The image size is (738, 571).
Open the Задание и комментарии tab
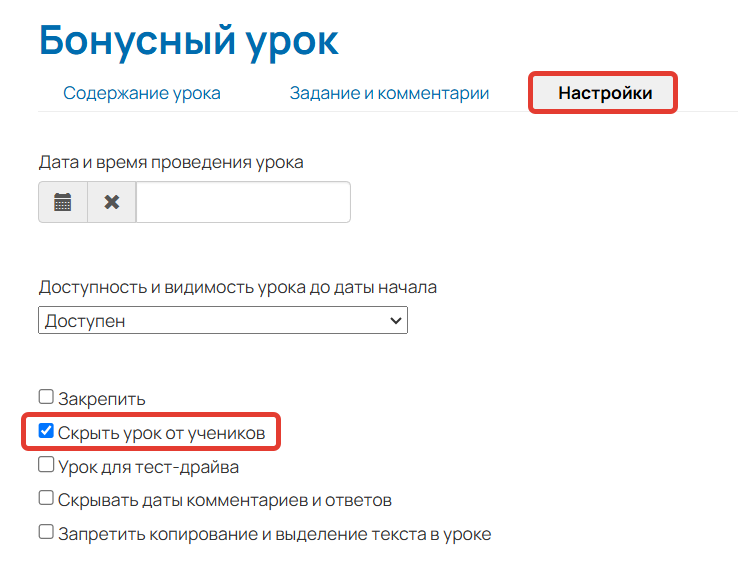coord(389,93)
